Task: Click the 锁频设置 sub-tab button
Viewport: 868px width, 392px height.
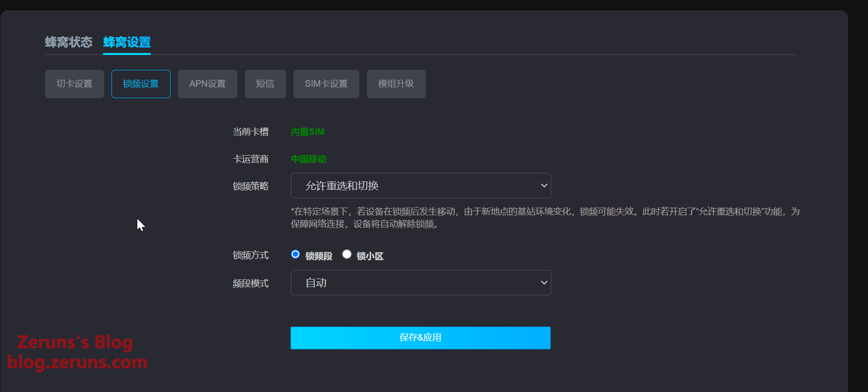Action: [x=141, y=84]
